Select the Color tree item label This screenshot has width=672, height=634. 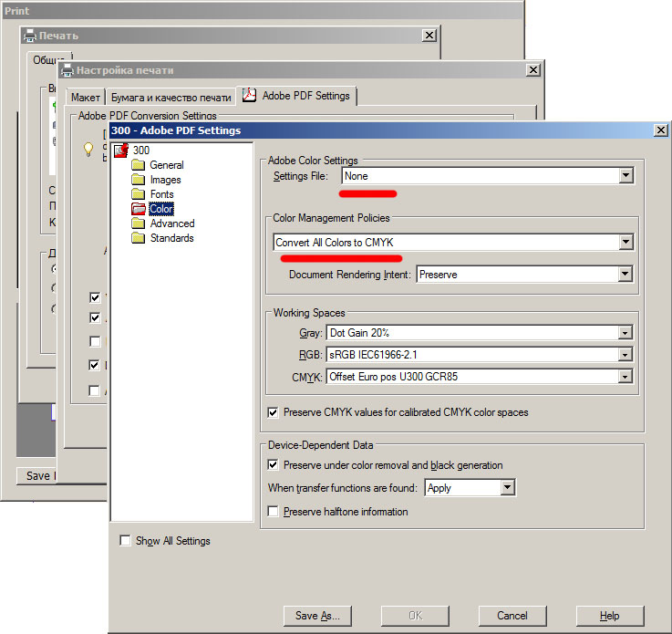[x=161, y=209]
